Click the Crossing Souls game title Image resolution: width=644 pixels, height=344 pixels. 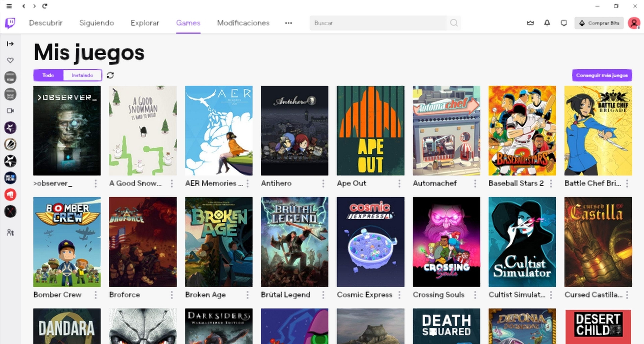(439, 295)
